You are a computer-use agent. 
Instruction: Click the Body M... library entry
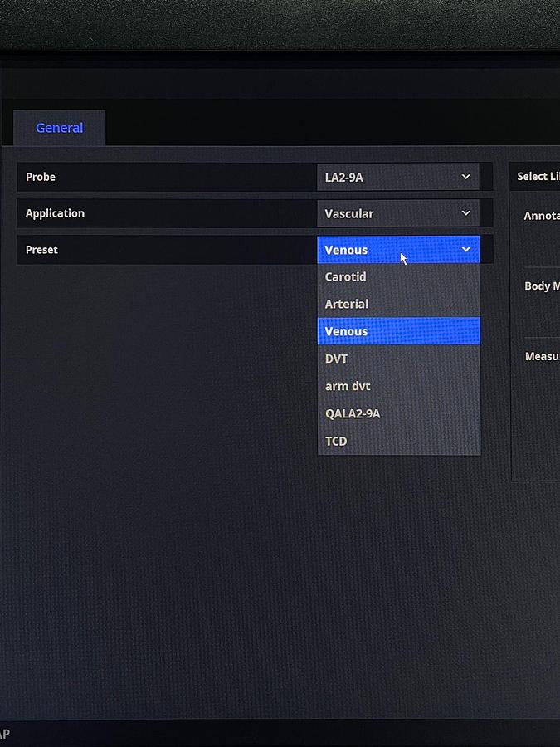point(542,286)
